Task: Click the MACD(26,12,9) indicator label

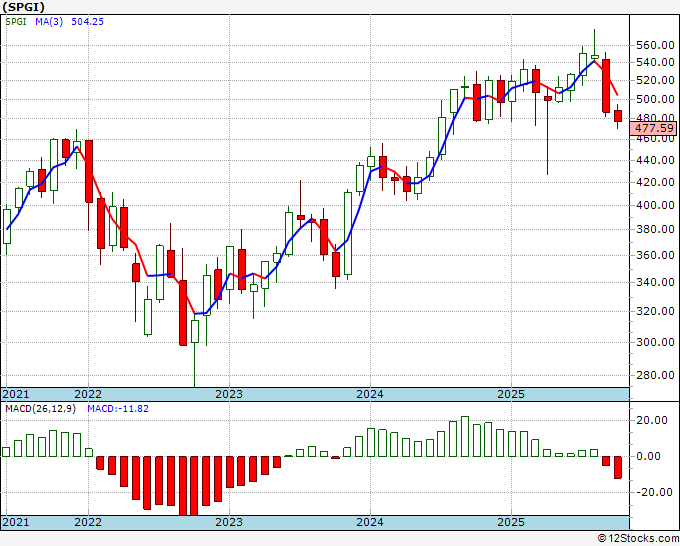Action: click(x=41, y=409)
